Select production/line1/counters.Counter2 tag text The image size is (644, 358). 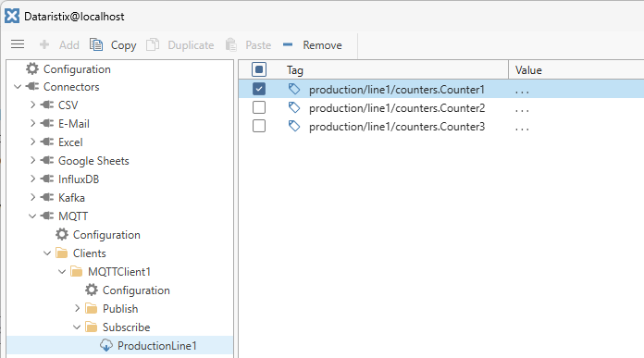pyautogui.click(x=397, y=108)
